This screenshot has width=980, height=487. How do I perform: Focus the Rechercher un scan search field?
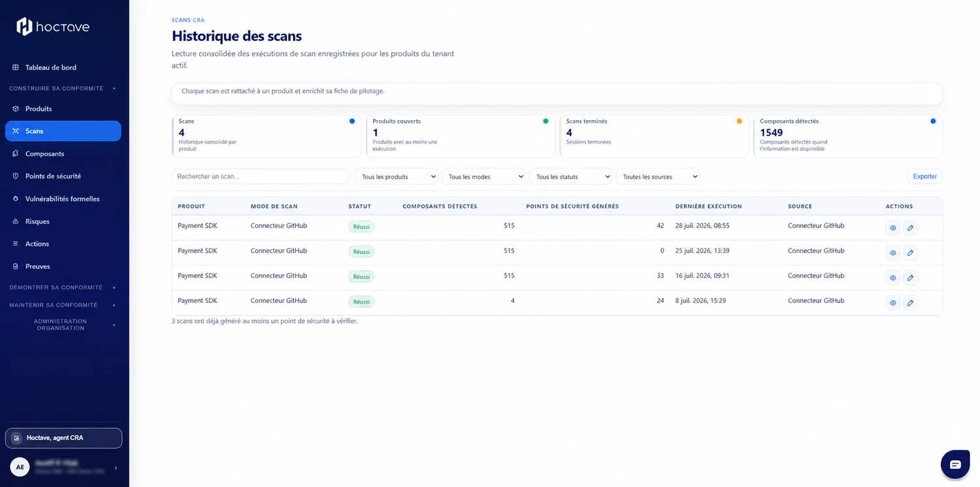(x=260, y=177)
